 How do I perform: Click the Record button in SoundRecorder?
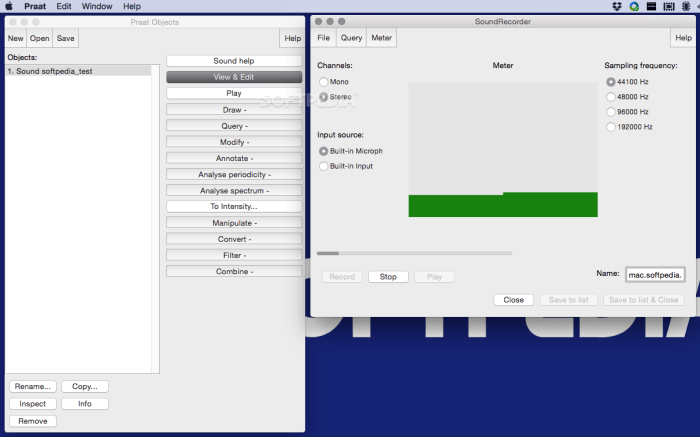(342, 277)
